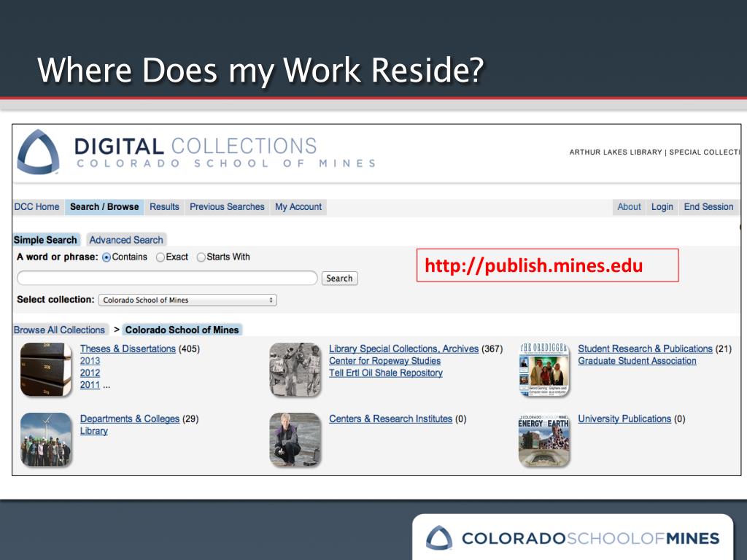The height and width of the screenshot is (560, 747).
Task: Open Student Research & Publications link
Action: tap(645, 349)
